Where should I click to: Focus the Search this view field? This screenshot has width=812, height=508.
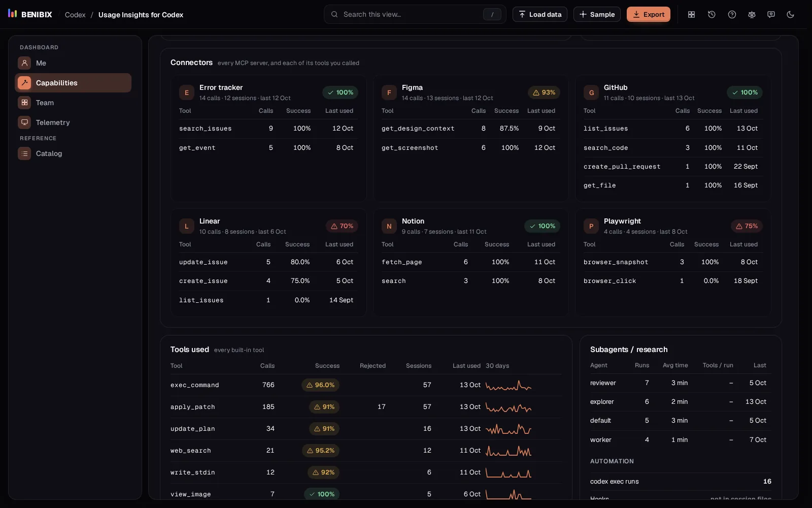click(x=415, y=14)
